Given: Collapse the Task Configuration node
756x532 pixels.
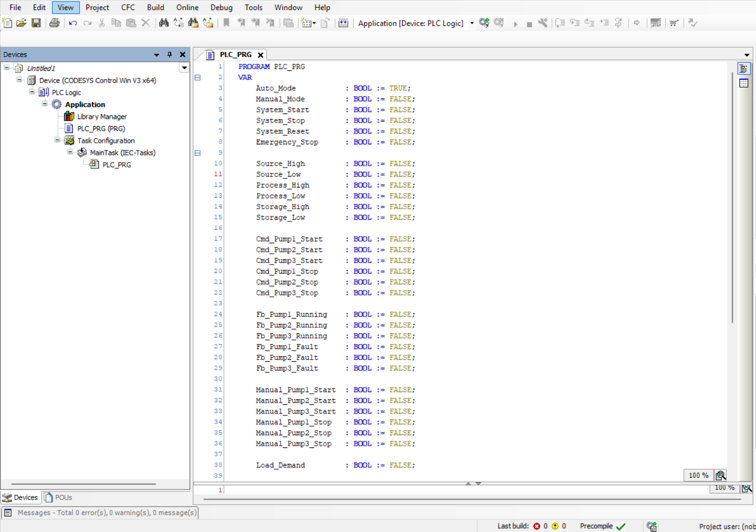Looking at the screenshot, I should click(57, 140).
